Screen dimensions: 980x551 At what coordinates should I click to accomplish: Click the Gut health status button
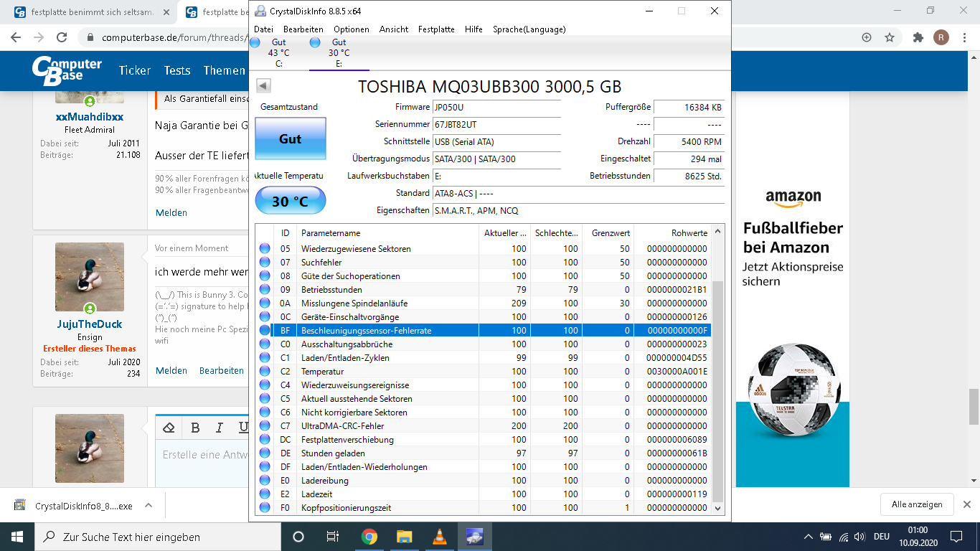point(290,138)
